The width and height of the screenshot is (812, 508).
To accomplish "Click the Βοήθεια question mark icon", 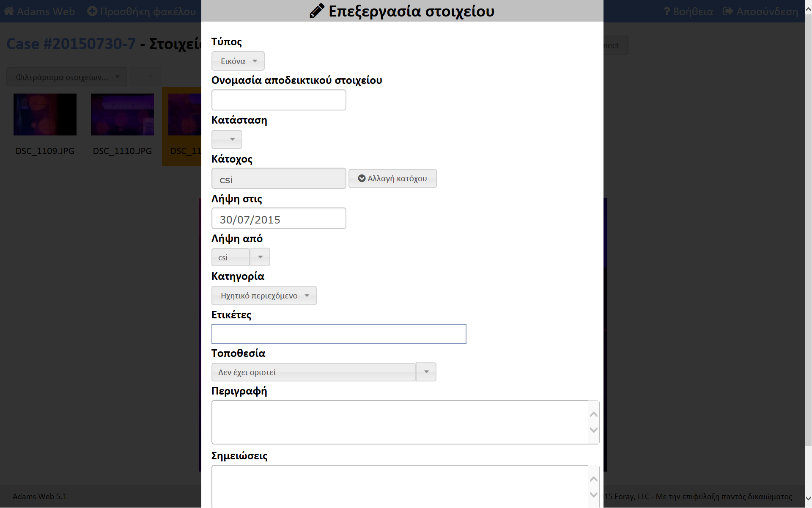I will (x=667, y=11).
